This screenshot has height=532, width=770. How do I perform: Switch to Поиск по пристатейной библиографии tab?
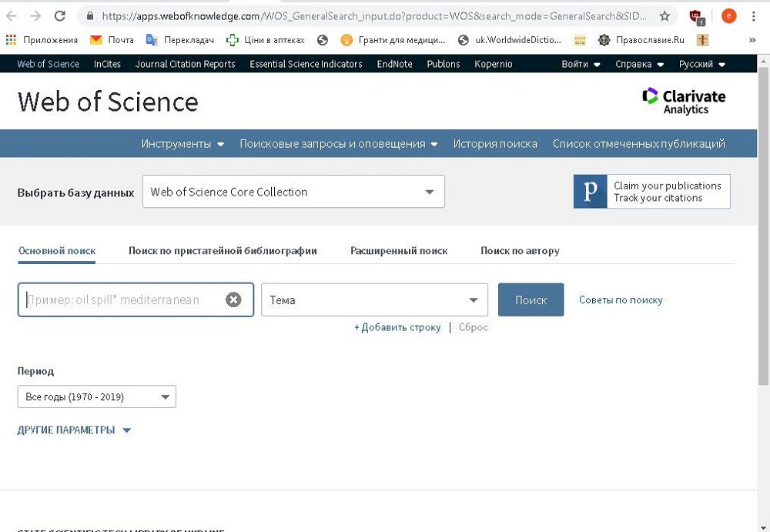(x=223, y=250)
